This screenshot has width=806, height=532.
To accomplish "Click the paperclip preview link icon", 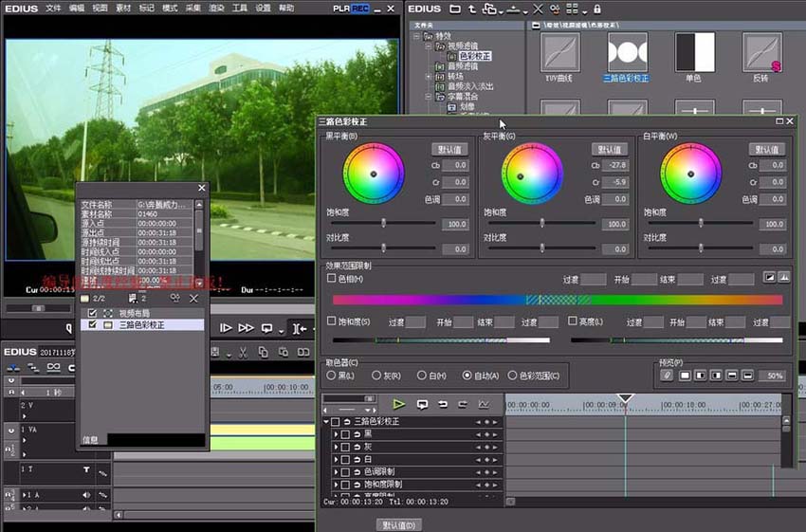I will pyautogui.click(x=667, y=376).
